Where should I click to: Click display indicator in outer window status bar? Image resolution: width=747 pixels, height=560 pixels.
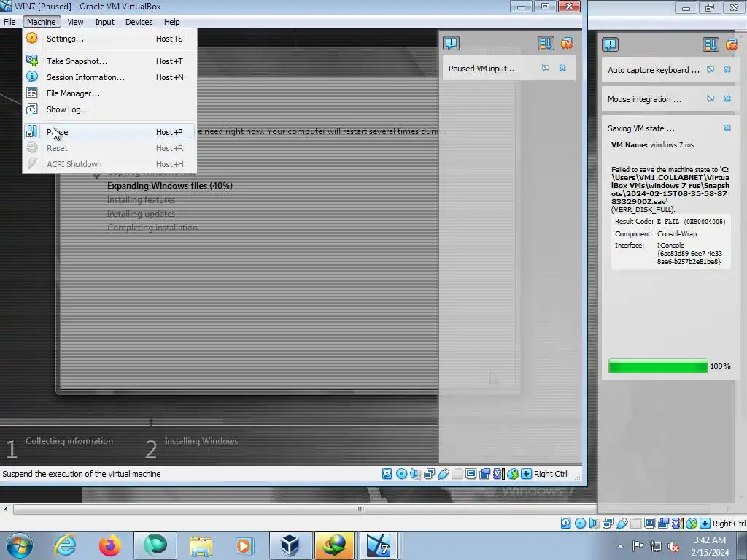pos(649,524)
